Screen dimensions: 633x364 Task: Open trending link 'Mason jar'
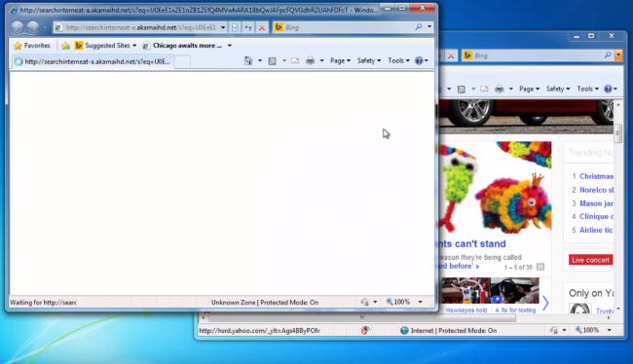pyautogui.click(x=596, y=203)
